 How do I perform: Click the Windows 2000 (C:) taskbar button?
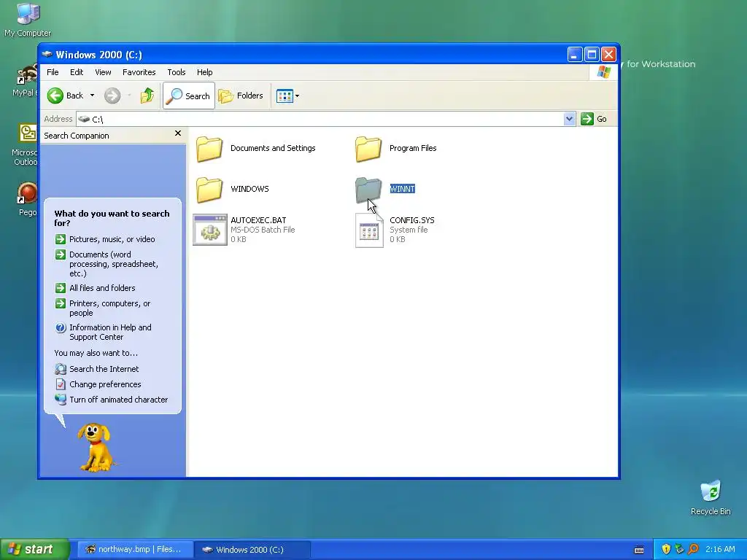tap(252, 550)
